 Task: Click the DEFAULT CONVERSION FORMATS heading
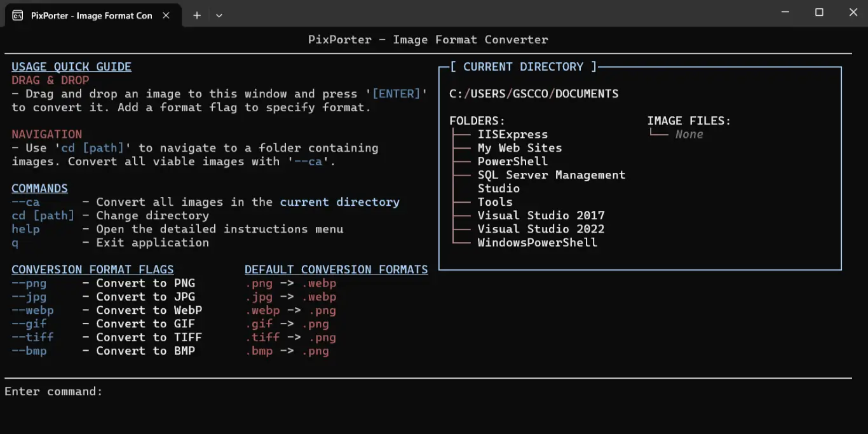click(x=336, y=269)
